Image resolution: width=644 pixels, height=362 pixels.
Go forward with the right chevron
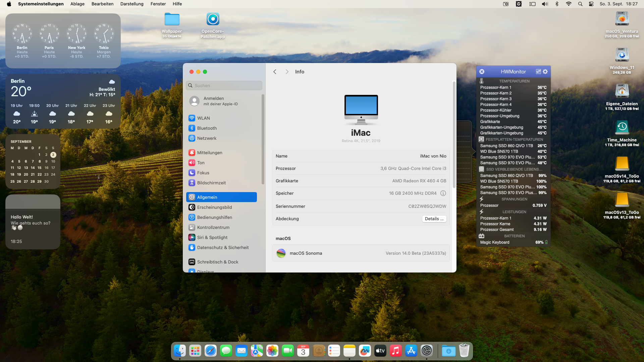coord(287,72)
